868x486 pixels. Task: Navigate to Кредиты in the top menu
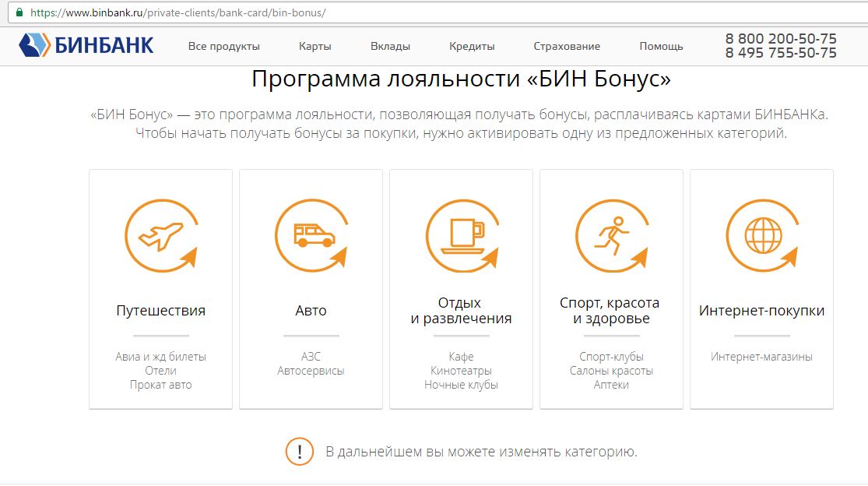point(472,46)
